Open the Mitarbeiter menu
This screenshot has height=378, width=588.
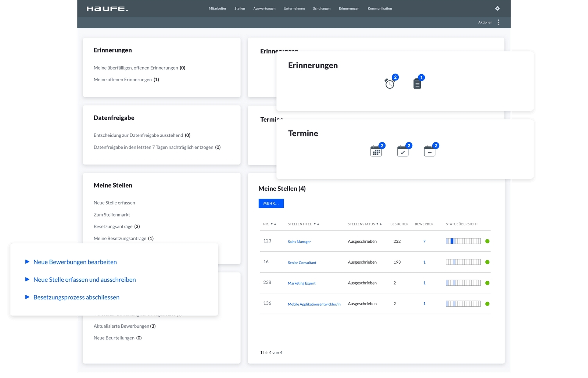pyautogui.click(x=218, y=8)
